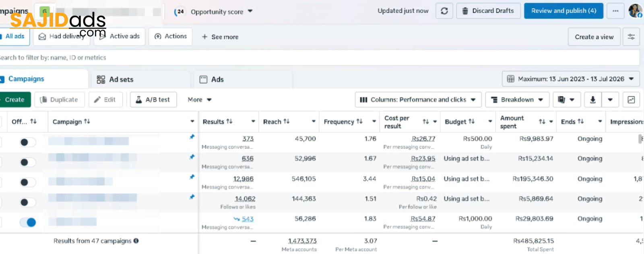Open the 12,986 results link

click(243, 179)
